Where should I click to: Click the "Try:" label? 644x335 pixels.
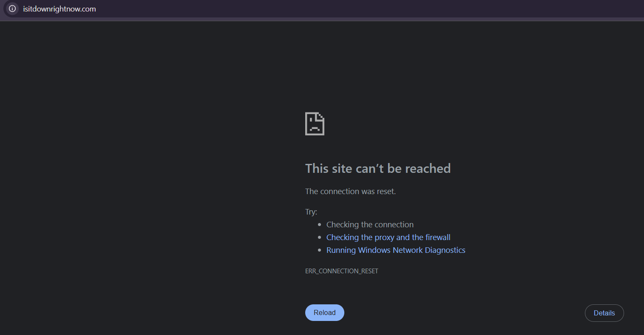[x=311, y=212]
